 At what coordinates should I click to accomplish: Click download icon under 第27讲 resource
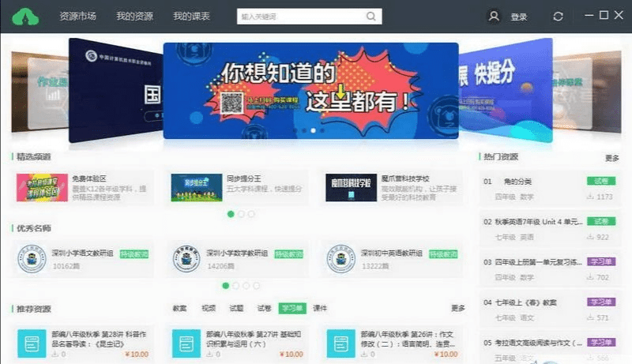pyautogui.click(x=209, y=354)
